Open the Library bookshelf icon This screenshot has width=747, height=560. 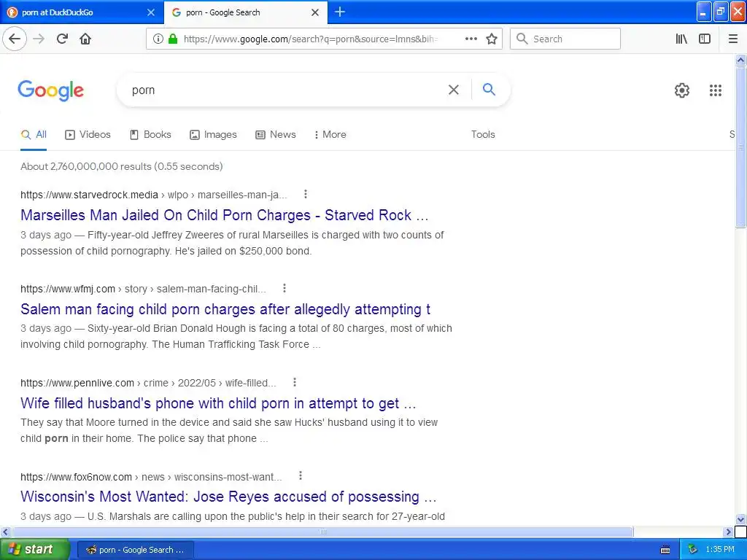coord(681,39)
